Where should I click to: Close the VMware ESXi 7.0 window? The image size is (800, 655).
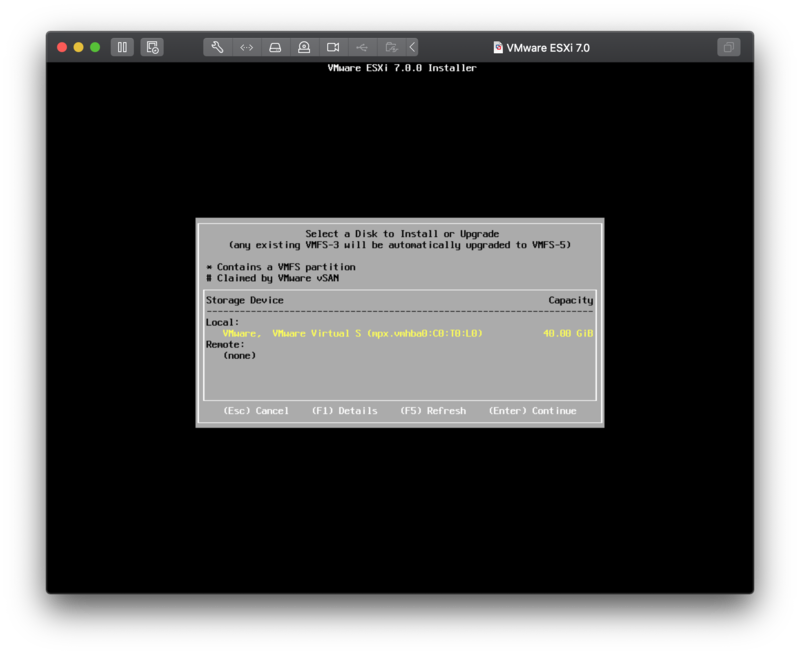coord(62,47)
